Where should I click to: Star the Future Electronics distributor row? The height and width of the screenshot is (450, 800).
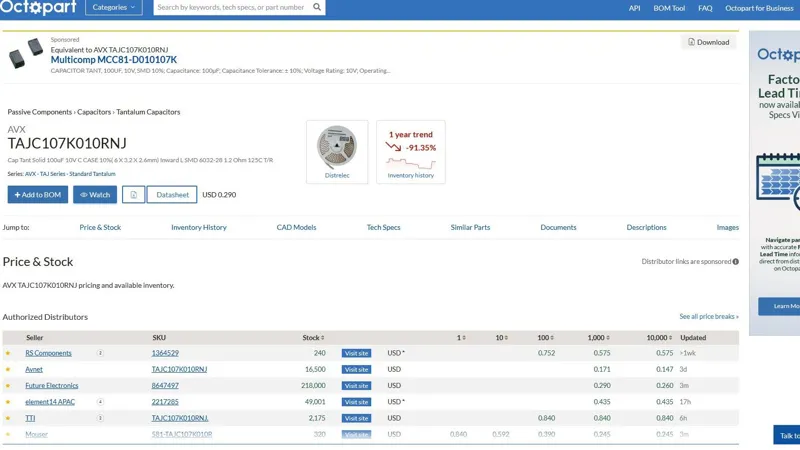tap(8, 385)
